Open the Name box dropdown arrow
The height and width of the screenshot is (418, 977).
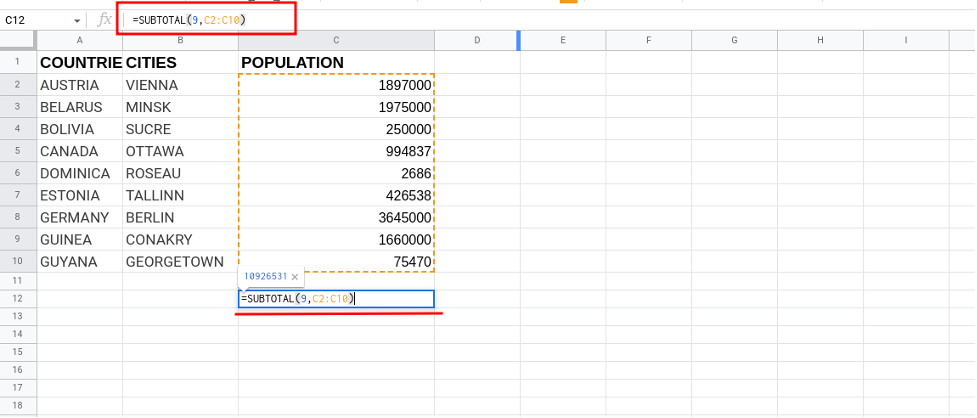77,21
